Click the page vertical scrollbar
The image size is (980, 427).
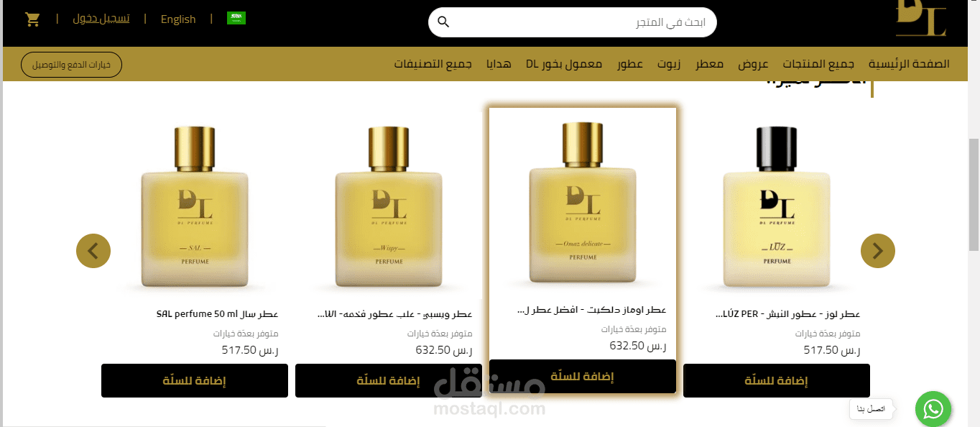pos(974,194)
